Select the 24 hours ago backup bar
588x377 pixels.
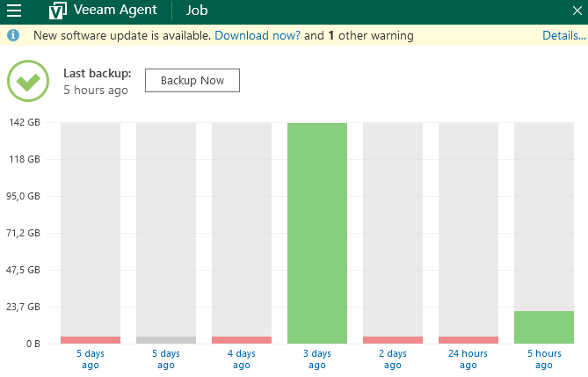468,339
